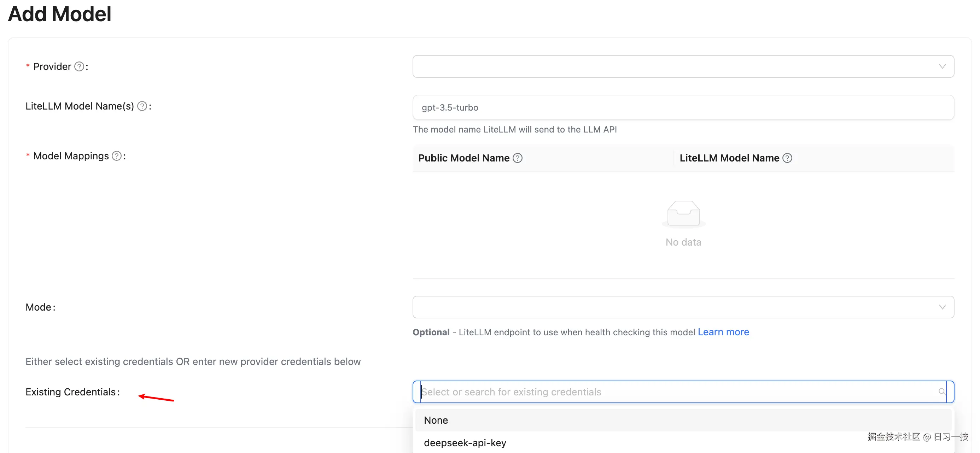Click the No data inbox icon
The height and width of the screenshot is (453, 980).
tap(683, 214)
